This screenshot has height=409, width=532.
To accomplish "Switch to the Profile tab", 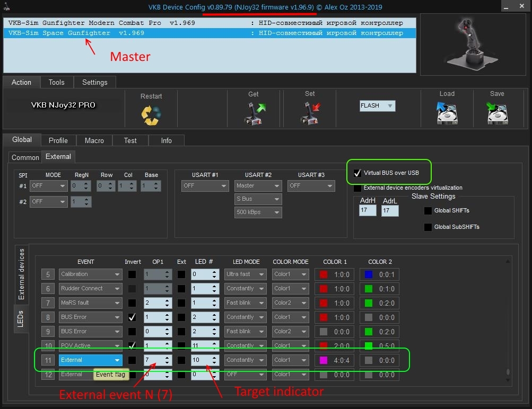I will click(58, 140).
